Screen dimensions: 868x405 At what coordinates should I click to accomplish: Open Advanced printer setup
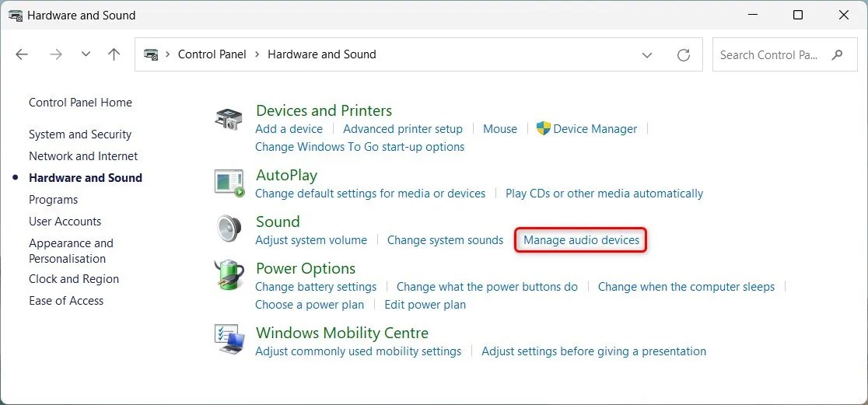tap(403, 129)
